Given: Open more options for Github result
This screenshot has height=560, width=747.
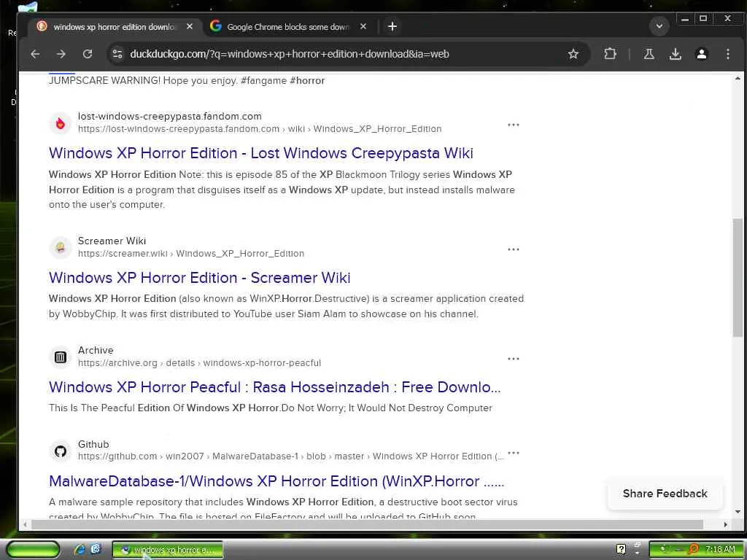Looking at the screenshot, I should pyautogui.click(x=513, y=452).
